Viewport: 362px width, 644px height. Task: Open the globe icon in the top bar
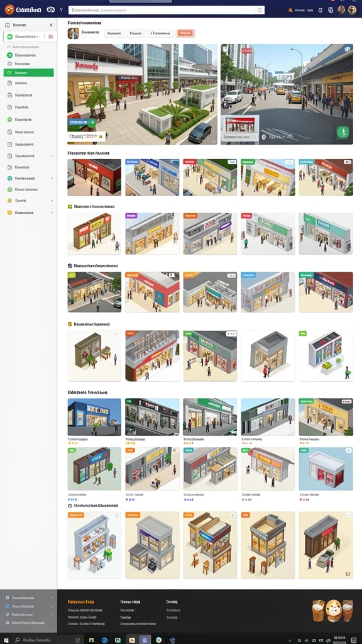[331, 10]
